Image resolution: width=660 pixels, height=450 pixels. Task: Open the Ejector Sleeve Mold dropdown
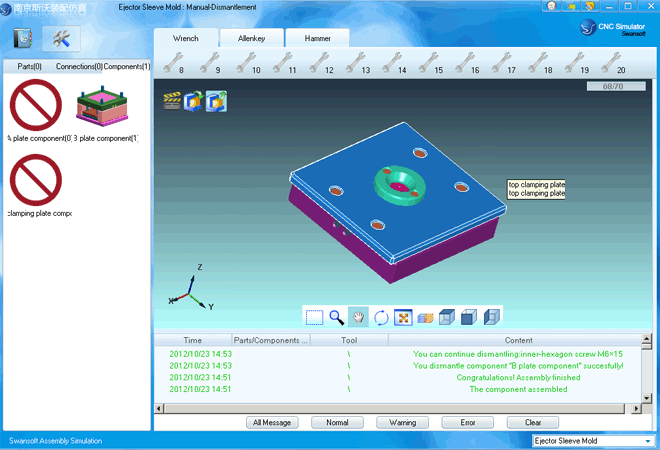click(591, 440)
